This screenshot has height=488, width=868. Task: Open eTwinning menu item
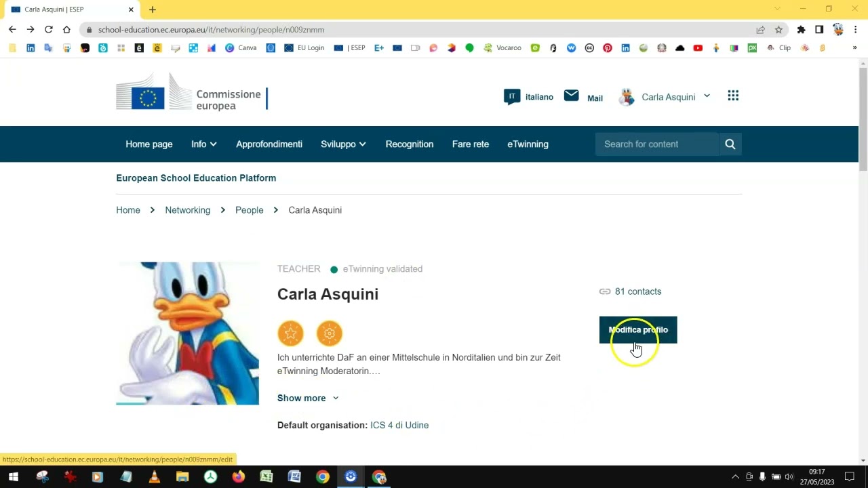(528, 144)
